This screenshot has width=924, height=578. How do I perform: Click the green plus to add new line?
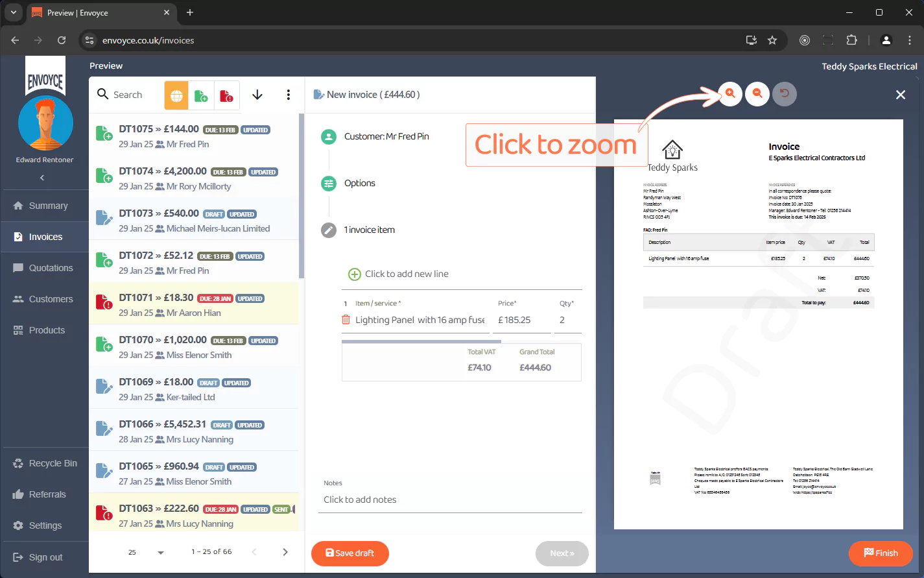(355, 274)
